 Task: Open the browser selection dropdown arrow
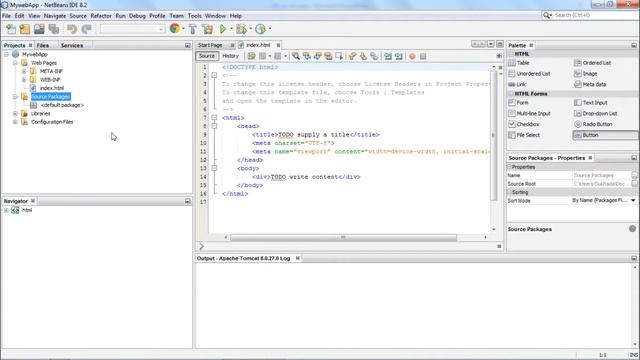point(183,29)
